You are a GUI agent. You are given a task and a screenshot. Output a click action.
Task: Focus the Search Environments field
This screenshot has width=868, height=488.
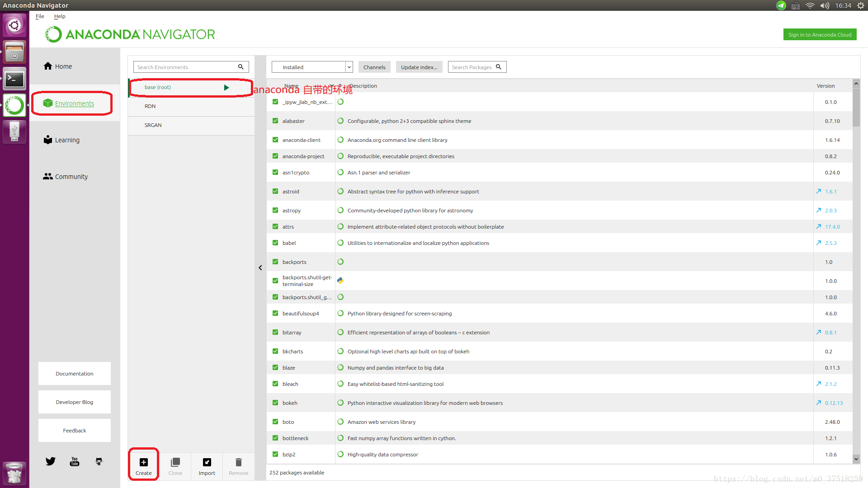pyautogui.click(x=191, y=67)
